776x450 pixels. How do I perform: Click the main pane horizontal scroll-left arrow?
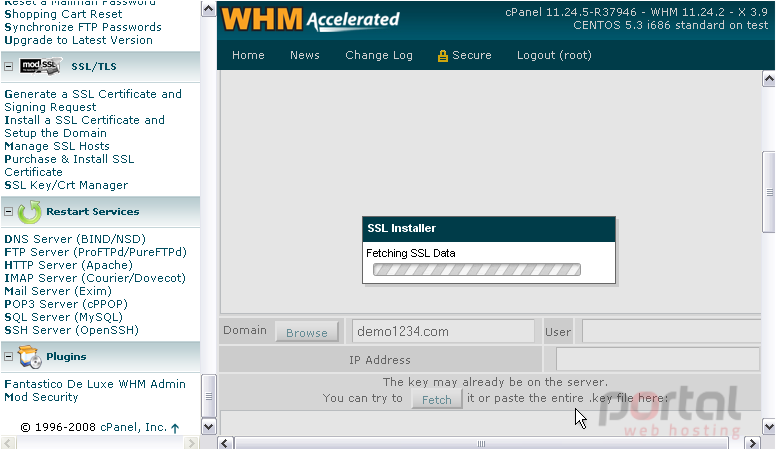(x=225, y=443)
